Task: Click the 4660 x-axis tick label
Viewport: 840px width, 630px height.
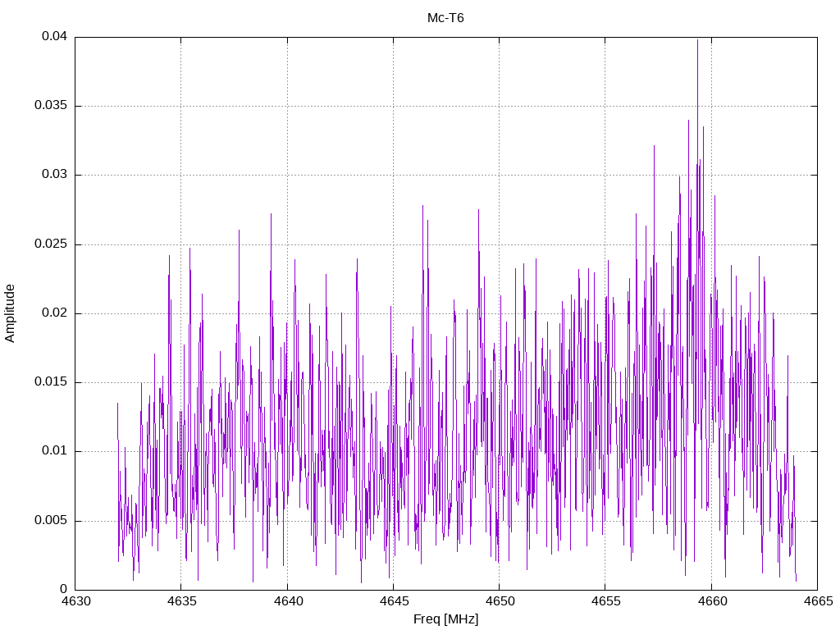Action: [x=712, y=601]
